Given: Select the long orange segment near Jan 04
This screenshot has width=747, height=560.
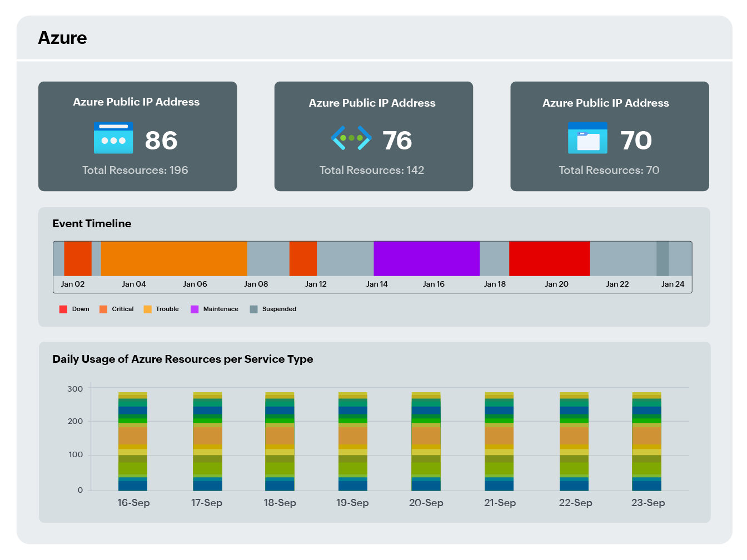Looking at the screenshot, I should click(x=174, y=259).
